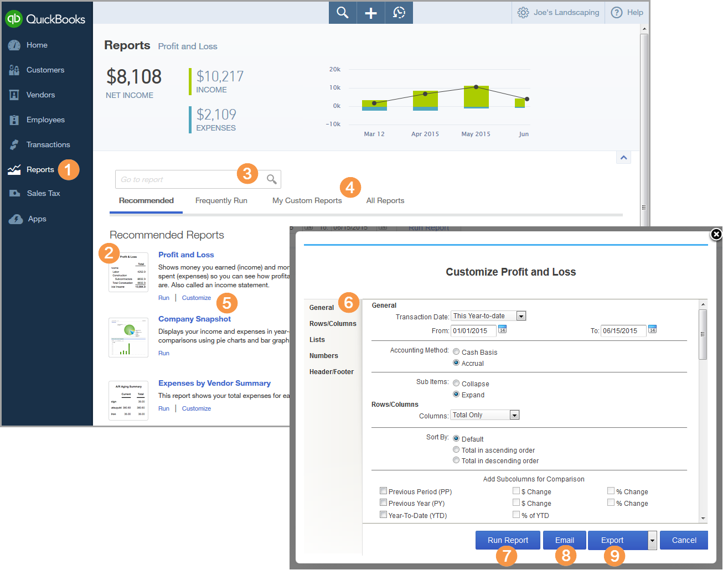Open the From date calendar icon
This screenshot has height=575, width=728.
(x=502, y=329)
